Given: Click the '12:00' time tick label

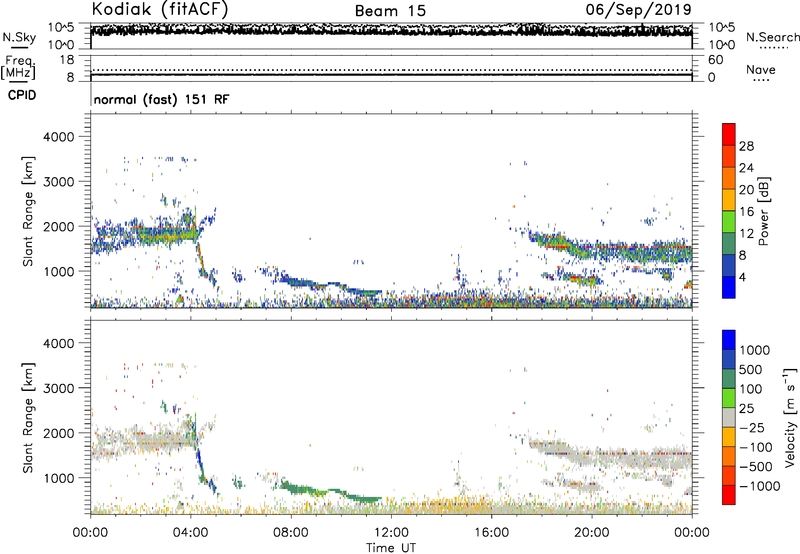Looking at the screenshot, I should point(391,533).
